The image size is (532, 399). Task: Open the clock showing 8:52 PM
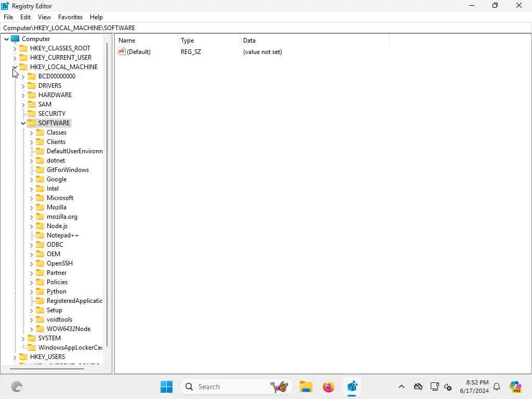[x=474, y=387]
